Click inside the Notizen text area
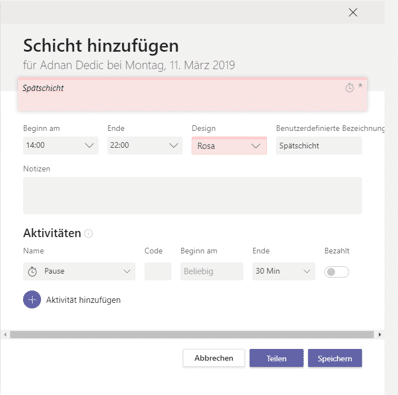398x395 pixels. 192,195
